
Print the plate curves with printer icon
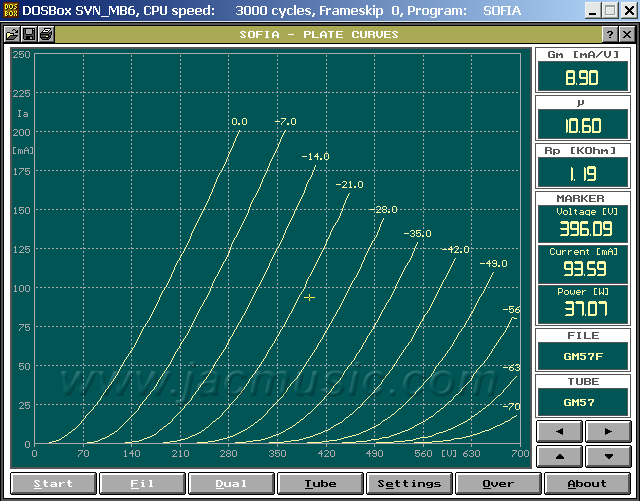coord(46,34)
